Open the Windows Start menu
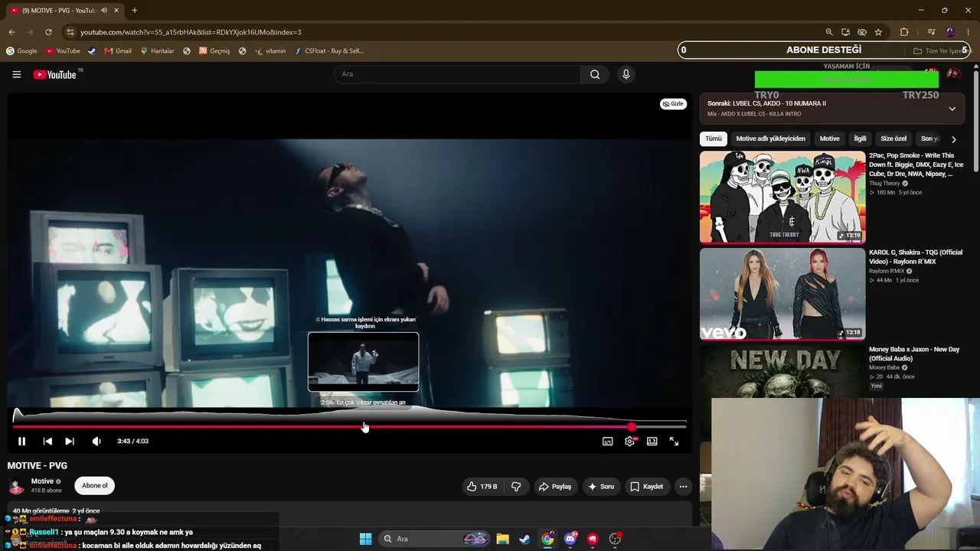 pos(365,539)
